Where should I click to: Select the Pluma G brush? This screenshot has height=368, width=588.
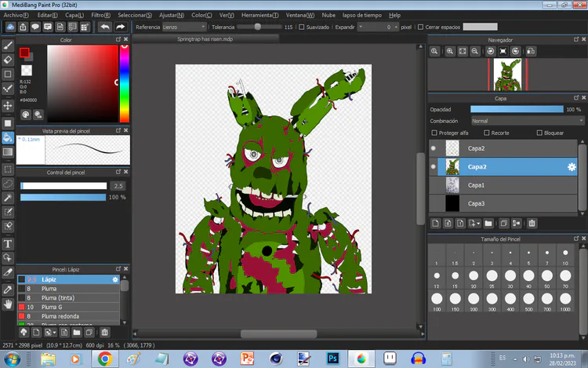[x=68, y=307]
